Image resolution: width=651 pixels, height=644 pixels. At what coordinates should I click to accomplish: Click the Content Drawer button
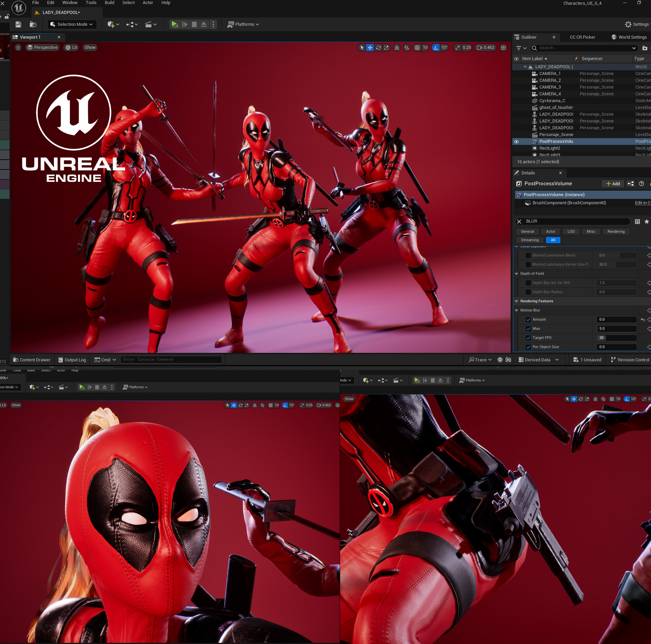pos(32,360)
